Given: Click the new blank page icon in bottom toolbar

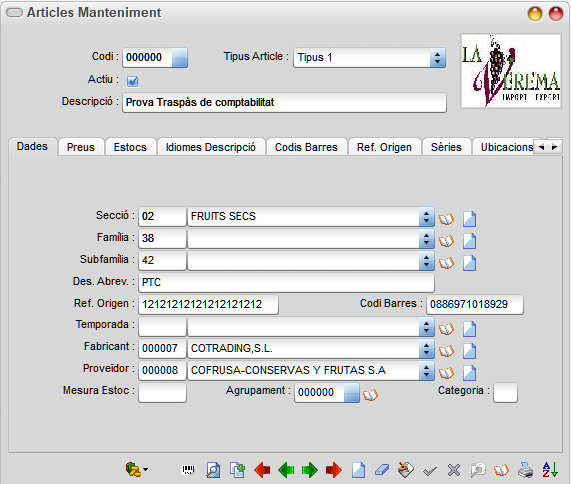Looking at the screenshot, I should 358,470.
